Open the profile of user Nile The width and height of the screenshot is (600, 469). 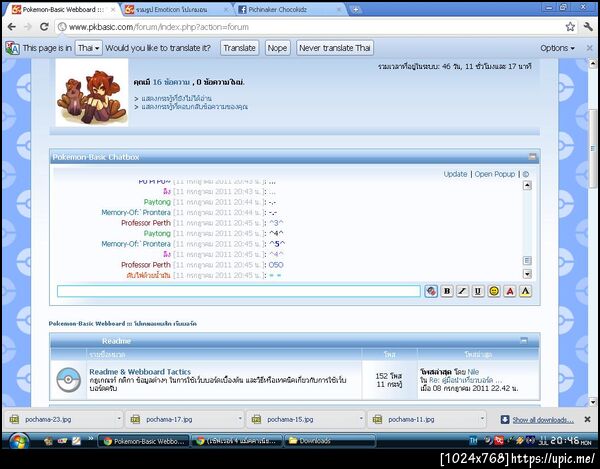click(x=473, y=371)
